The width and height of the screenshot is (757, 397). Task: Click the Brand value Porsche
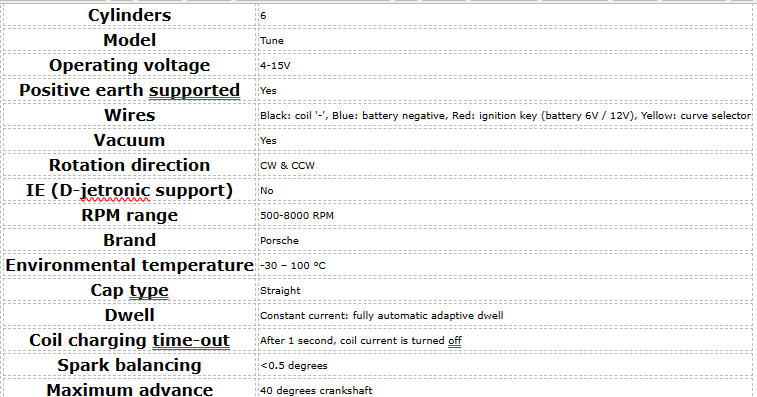click(x=279, y=241)
